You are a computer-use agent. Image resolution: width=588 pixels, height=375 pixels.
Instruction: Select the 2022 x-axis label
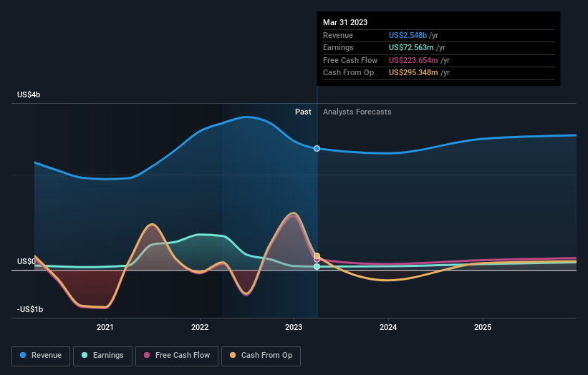(x=200, y=328)
